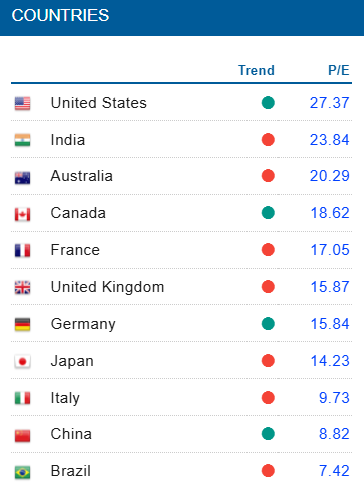
Task: Open the Brazil P/E value 7.42
Action: click(334, 471)
